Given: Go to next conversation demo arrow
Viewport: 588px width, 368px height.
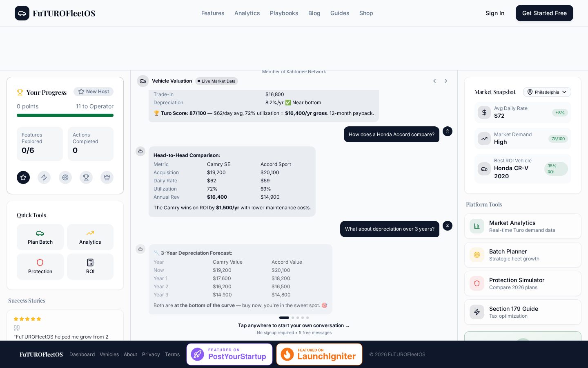Looking at the screenshot, I should [446, 81].
